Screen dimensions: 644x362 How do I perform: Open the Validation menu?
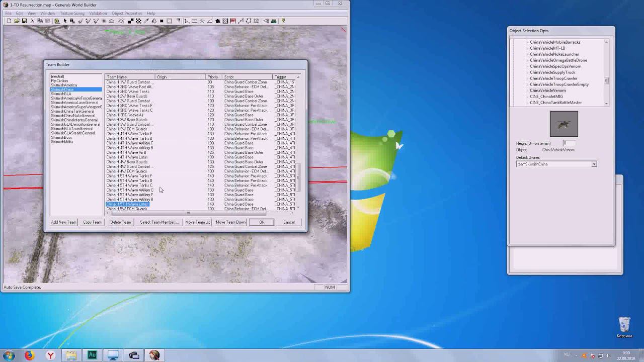[x=98, y=13]
